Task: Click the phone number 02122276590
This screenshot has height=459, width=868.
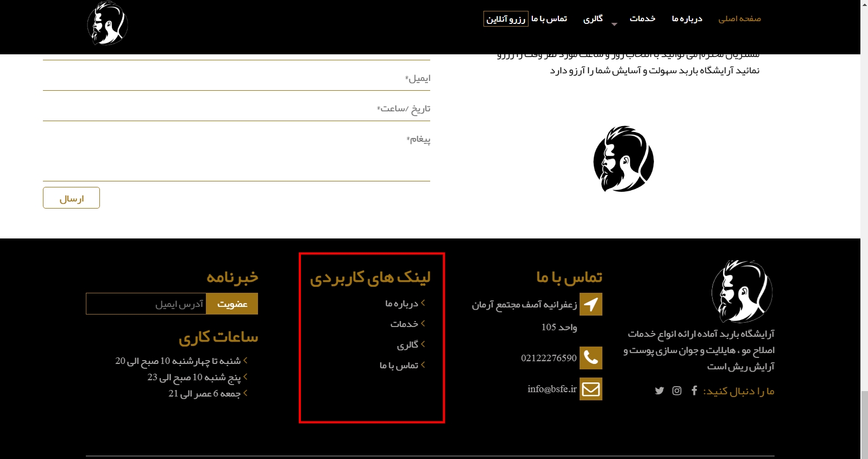Action: [x=549, y=358]
